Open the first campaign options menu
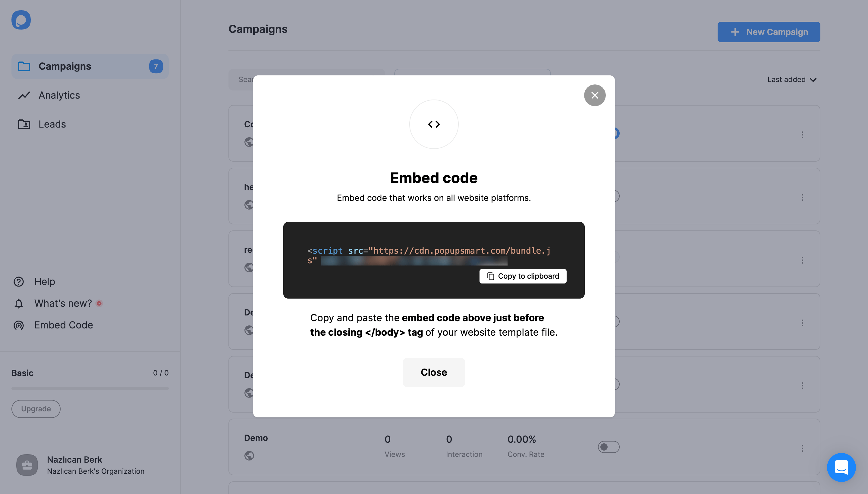The height and width of the screenshot is (494, 868). point(802,134)
